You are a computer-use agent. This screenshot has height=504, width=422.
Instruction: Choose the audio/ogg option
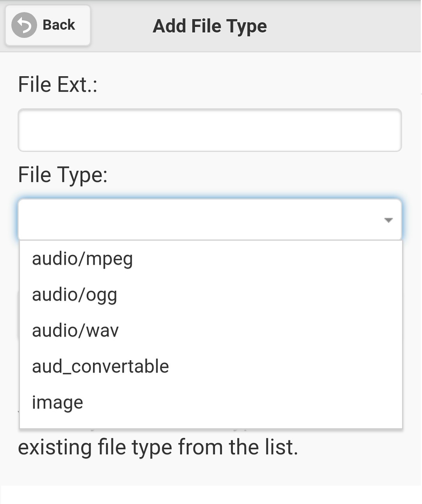pos(75,295)
